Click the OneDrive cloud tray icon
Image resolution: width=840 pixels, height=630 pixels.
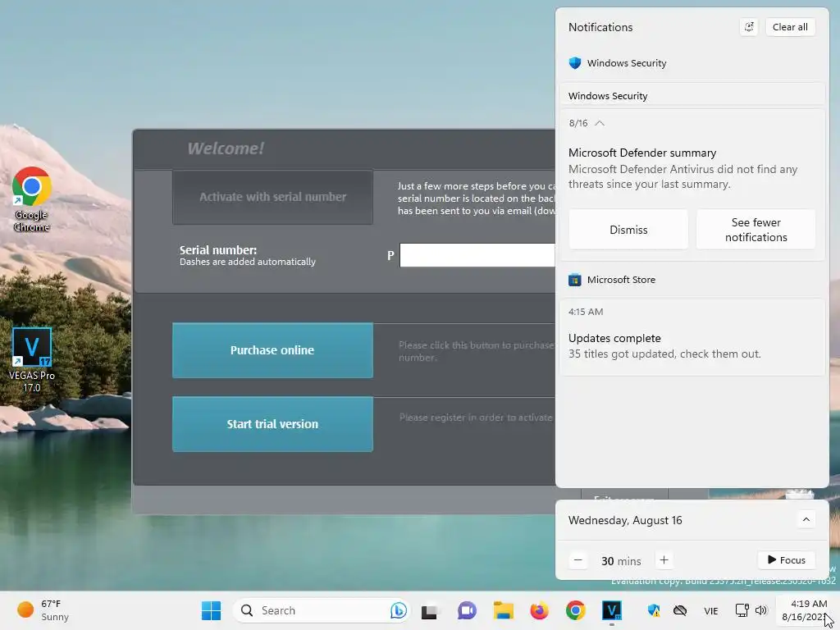tap(680, 610)
